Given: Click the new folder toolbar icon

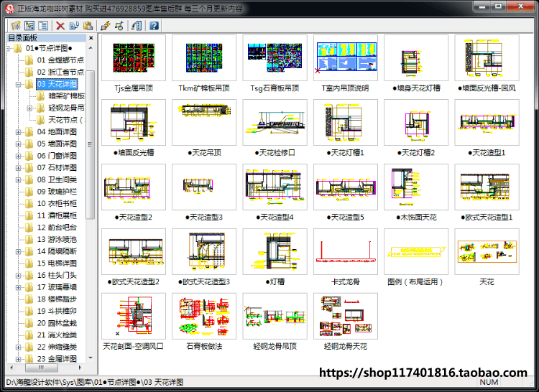Looking at the screenshot, I should pos(16,25).
